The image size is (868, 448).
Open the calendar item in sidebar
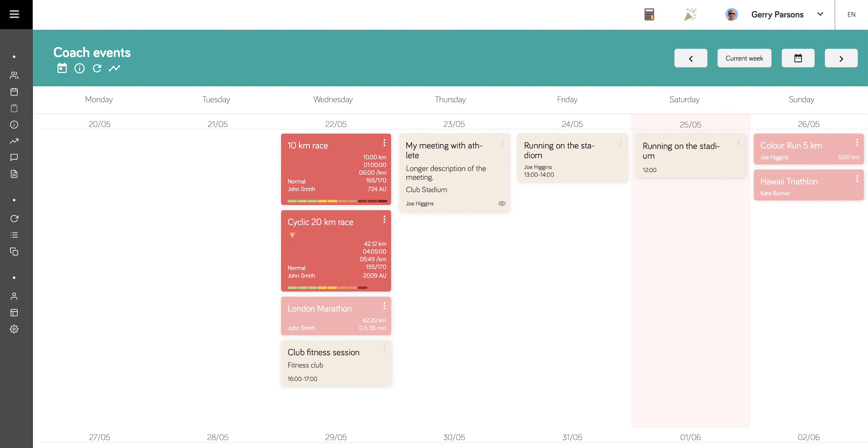coord(14,92)
